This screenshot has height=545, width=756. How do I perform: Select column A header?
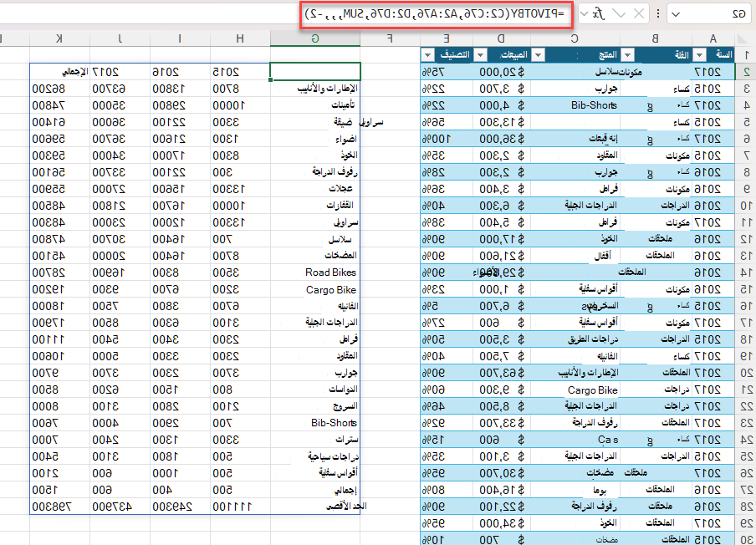[x=713, y=39]
